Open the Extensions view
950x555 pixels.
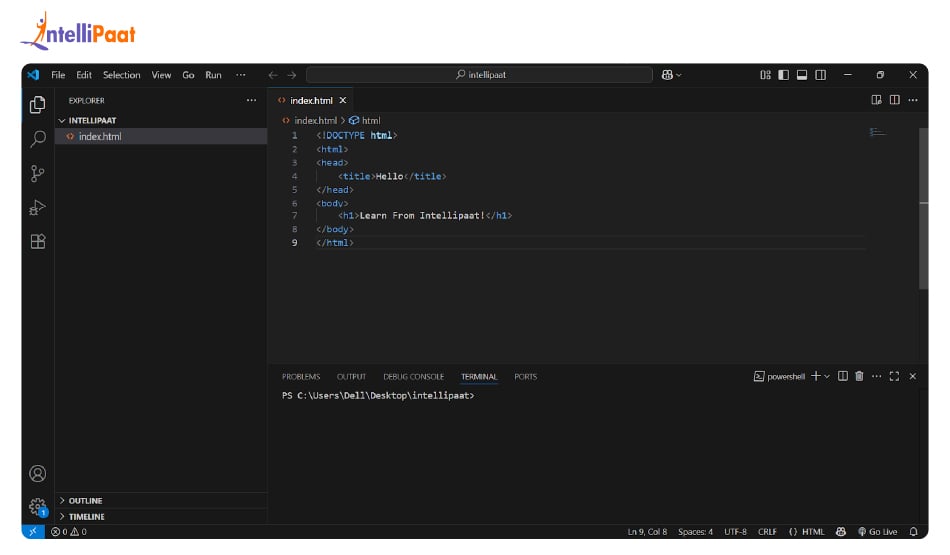[38, 242]
